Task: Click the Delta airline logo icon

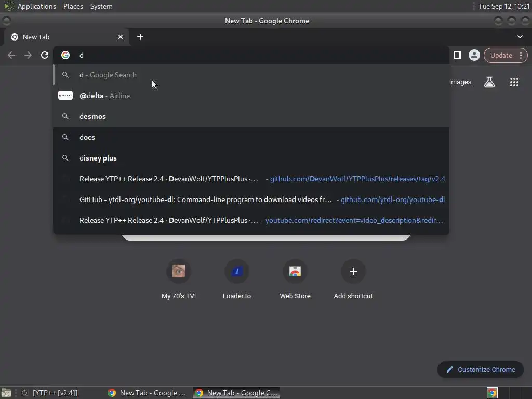Action: pyautogui.click(x=65, y=96)
